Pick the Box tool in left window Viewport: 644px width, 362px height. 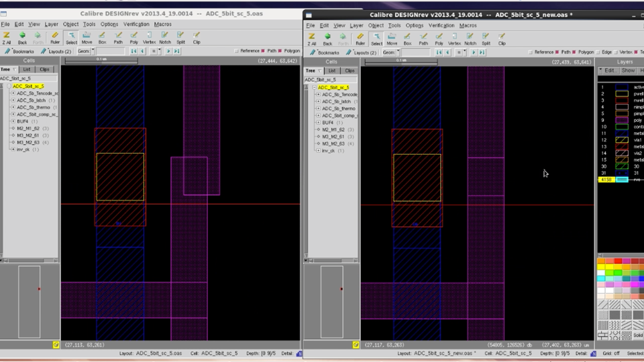click(102, 38)
